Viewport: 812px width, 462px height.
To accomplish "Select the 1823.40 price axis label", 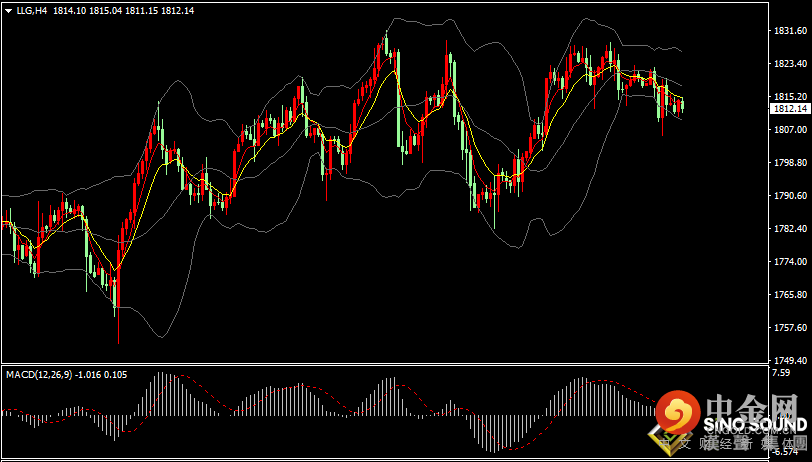I will (x=791, y=64).
